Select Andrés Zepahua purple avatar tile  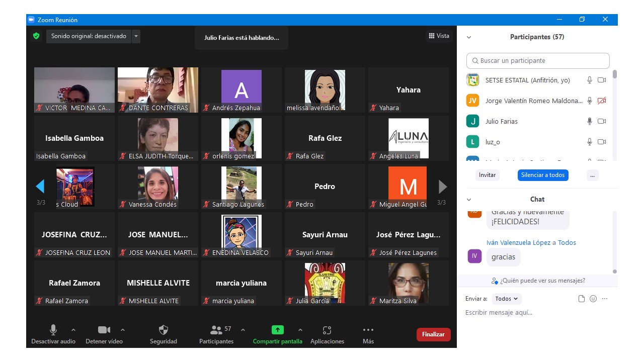[x=242, y=90]
